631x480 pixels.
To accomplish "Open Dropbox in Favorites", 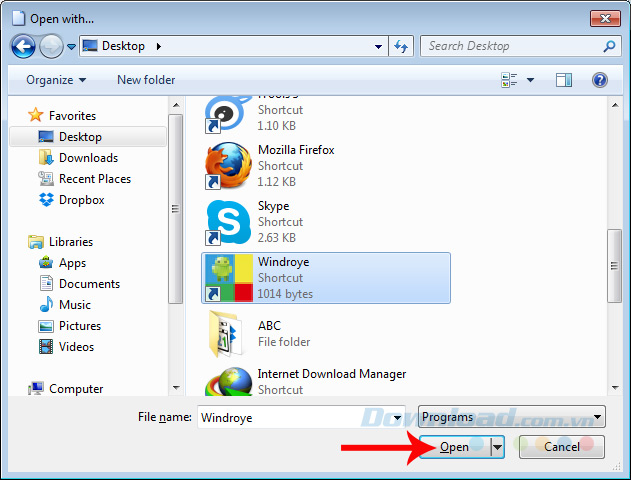I will pyautogui.click(x=81, y=200).
